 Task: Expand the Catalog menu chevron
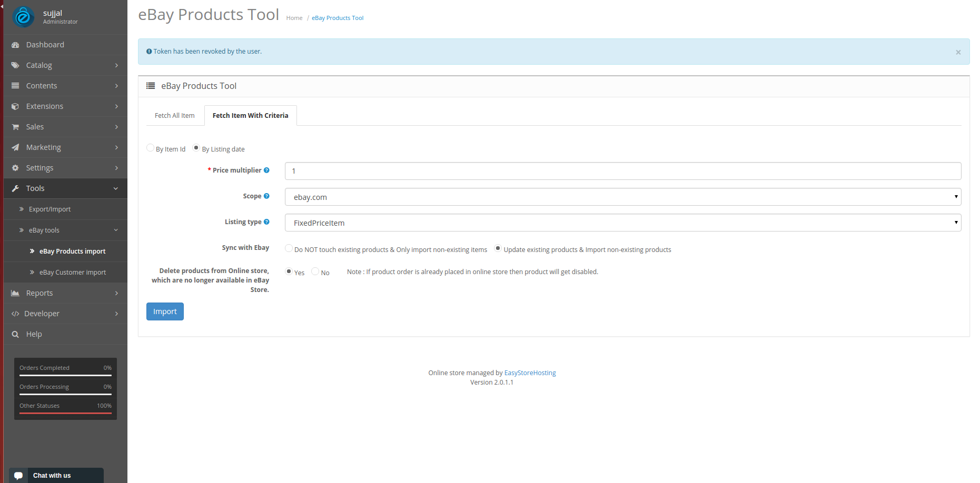(116, 65)
